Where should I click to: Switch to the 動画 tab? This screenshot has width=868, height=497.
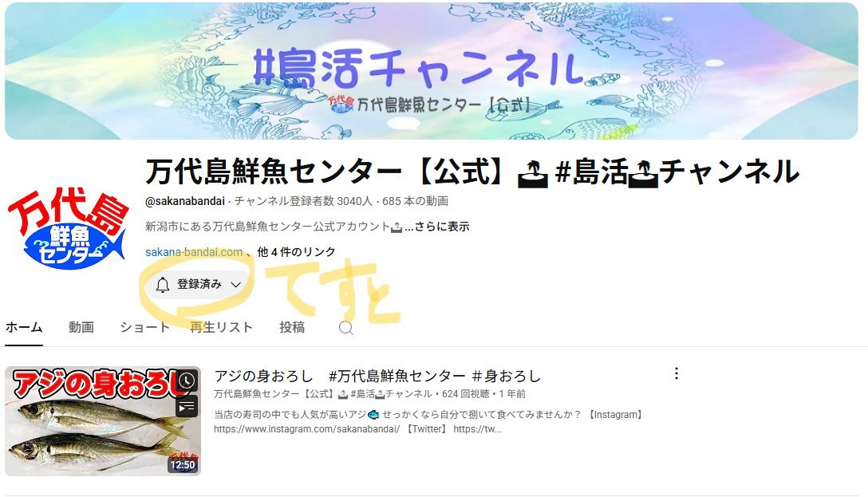(x=81, y=327)
